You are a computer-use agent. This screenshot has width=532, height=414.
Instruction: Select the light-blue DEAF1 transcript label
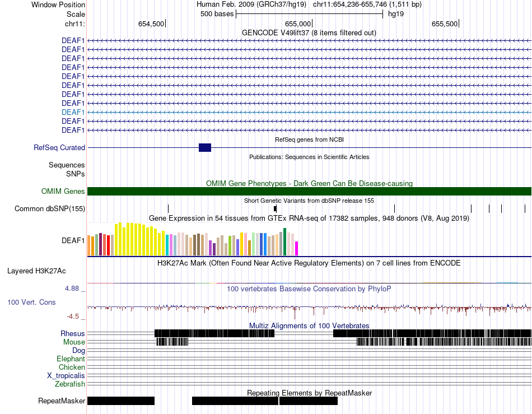click(73, 112)
